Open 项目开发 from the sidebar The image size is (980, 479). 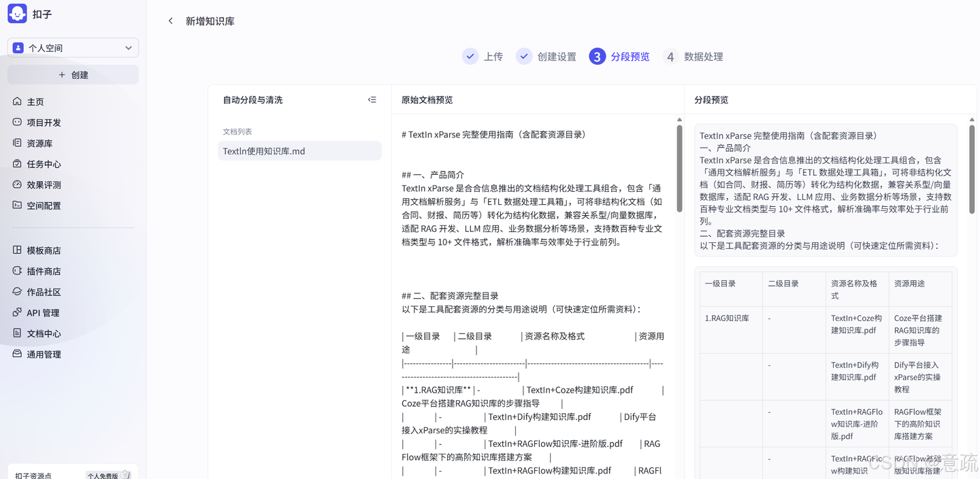coord(44,122)
